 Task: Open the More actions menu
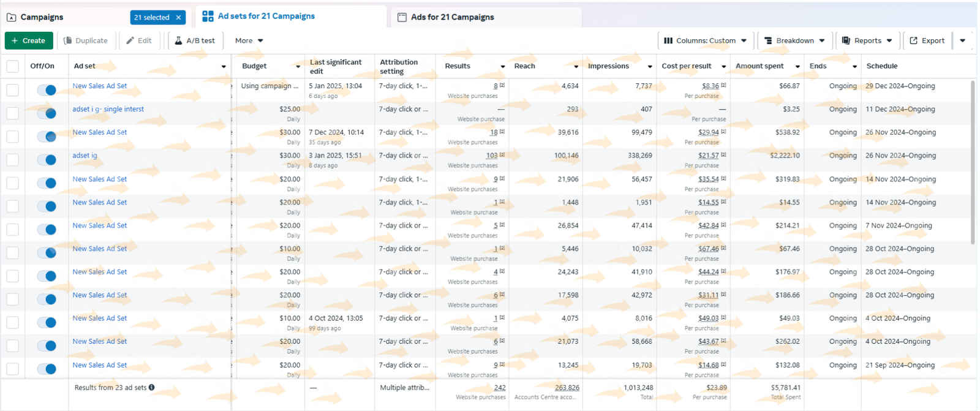(249, 40)
